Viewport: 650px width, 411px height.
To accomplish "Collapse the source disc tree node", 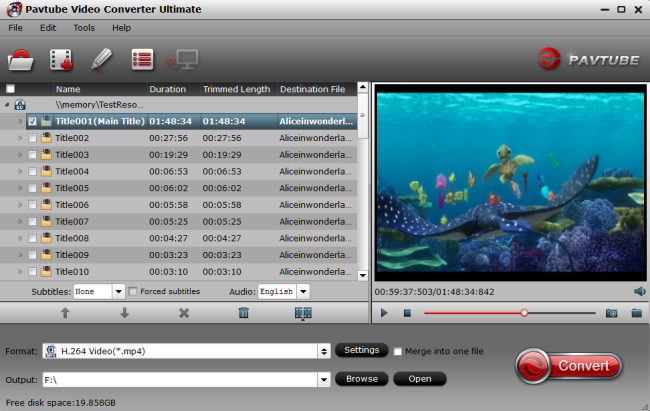I will pos(7,105).
